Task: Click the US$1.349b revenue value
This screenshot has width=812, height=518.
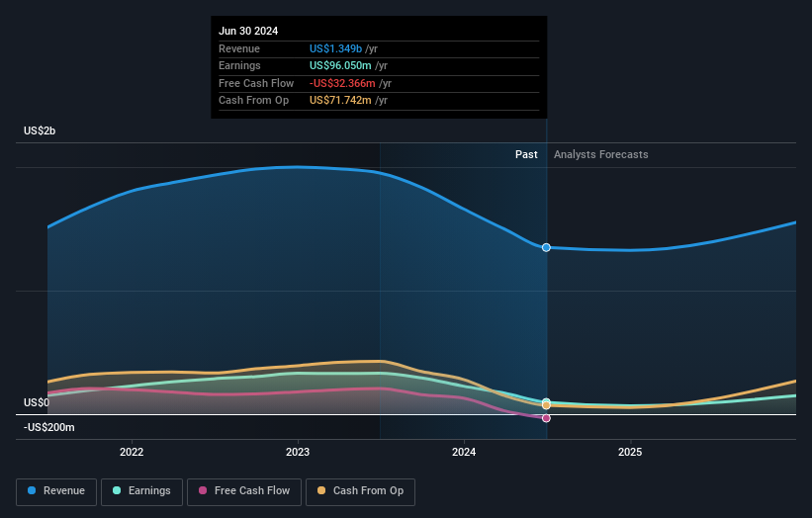Action: coord(335,48)
